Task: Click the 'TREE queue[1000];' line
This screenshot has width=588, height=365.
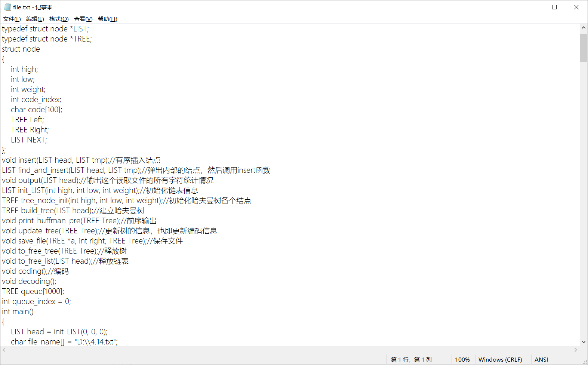Action: coord(33,291)
